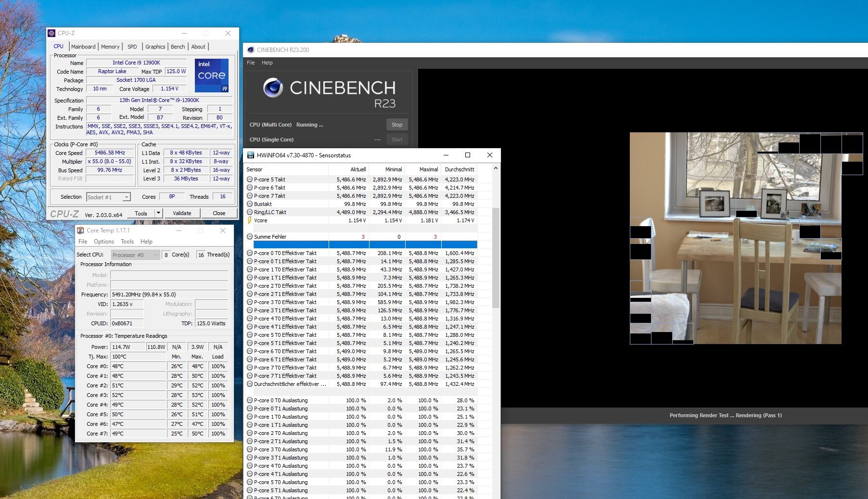
Task: Open the Socket #1 selection dropdown in CPU-Z
Action: 126,197
